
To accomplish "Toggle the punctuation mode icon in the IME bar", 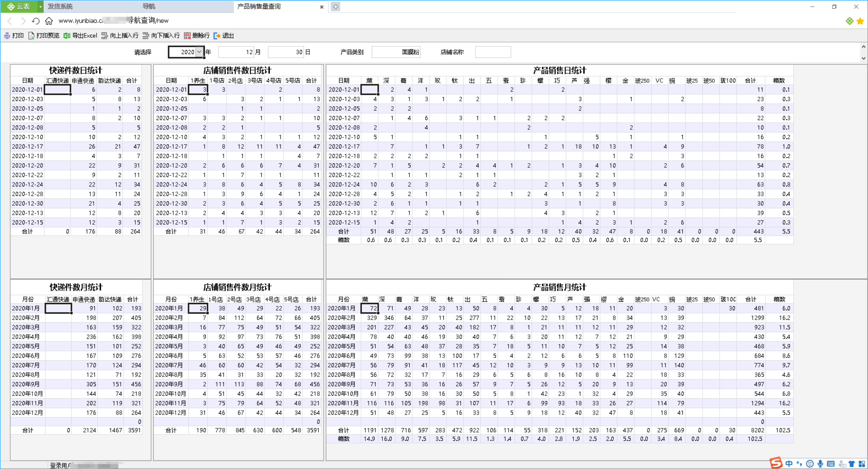I will [x=799, y=464].
